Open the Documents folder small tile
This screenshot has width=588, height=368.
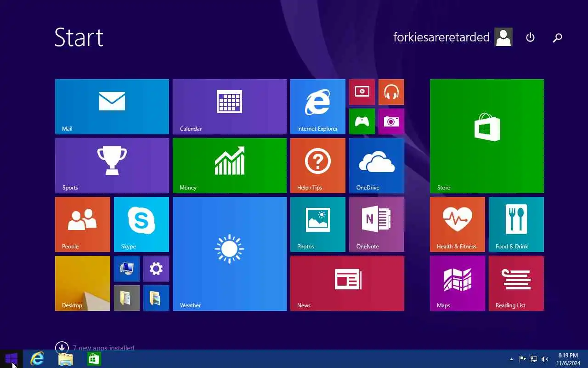click(127, 298)
